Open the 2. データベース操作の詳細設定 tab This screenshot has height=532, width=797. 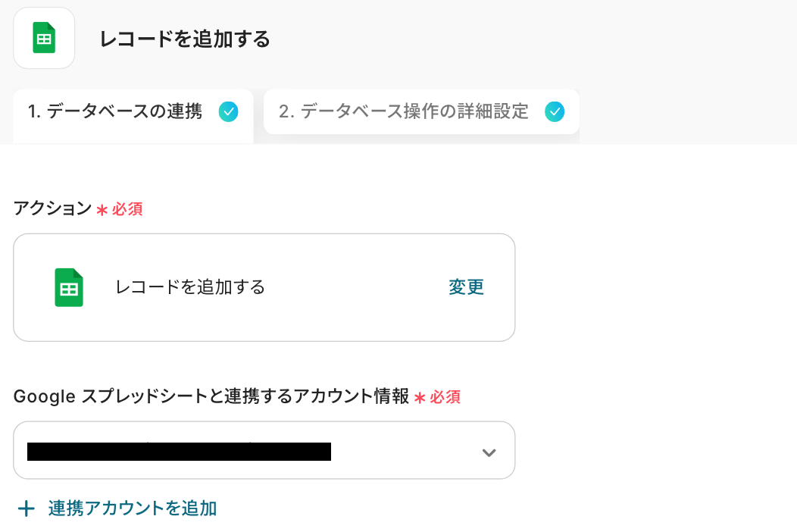(403, 112)
